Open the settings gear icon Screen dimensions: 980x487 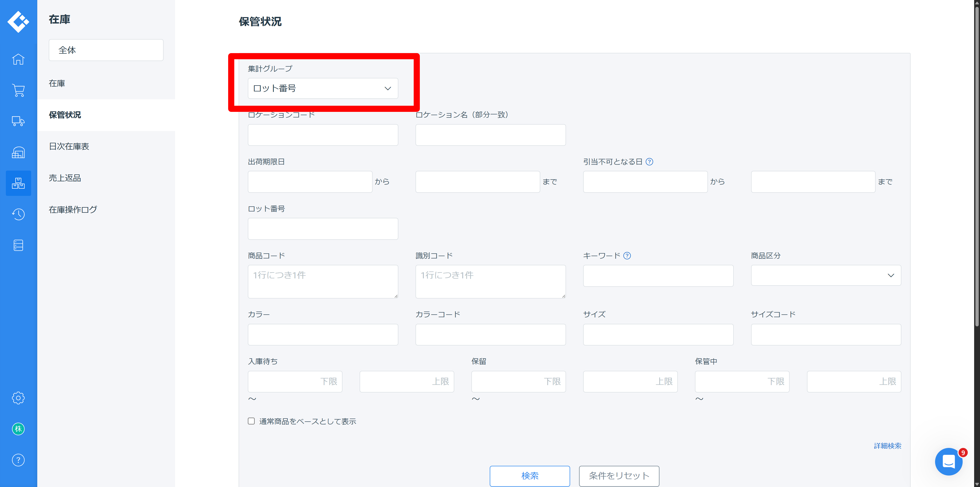pyautogui.click(x=18, y=398)
